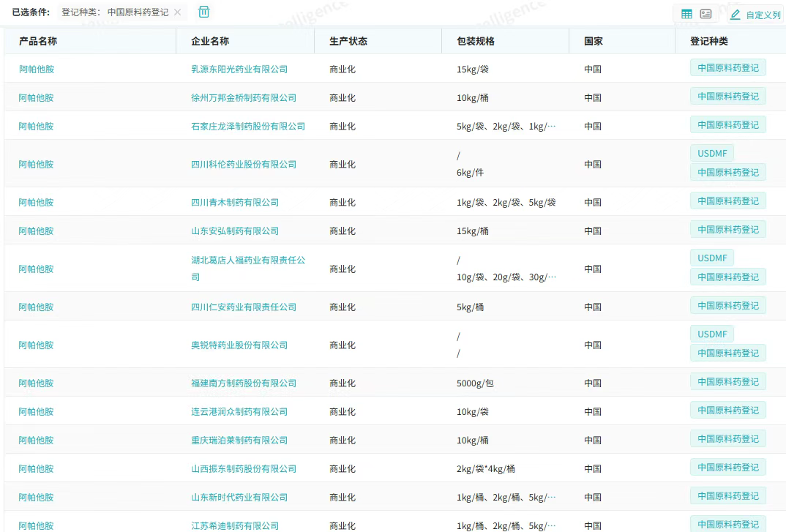
Task: Open 阿帕他胺 product in 乳源东阳光 row
Action: [x=37, y=70]
